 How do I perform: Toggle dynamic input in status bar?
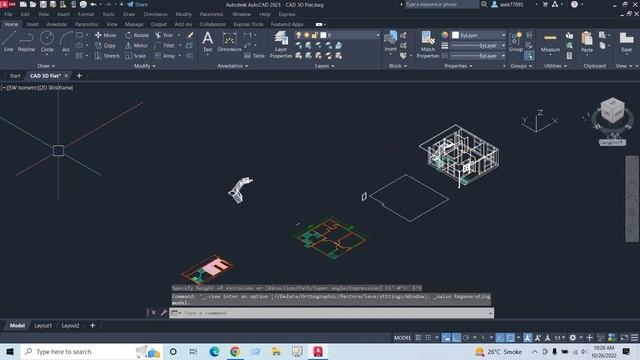coord(446,338)
